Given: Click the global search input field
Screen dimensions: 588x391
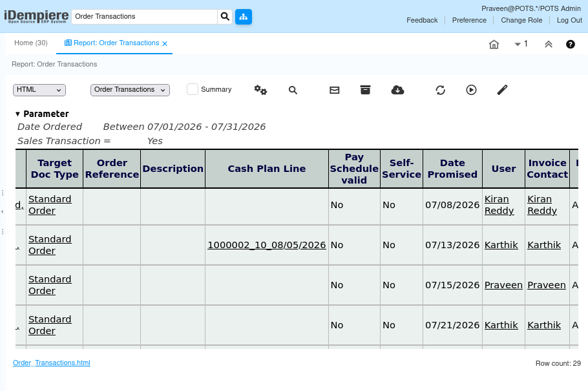Looking at the screenshot, I should 144,17.
